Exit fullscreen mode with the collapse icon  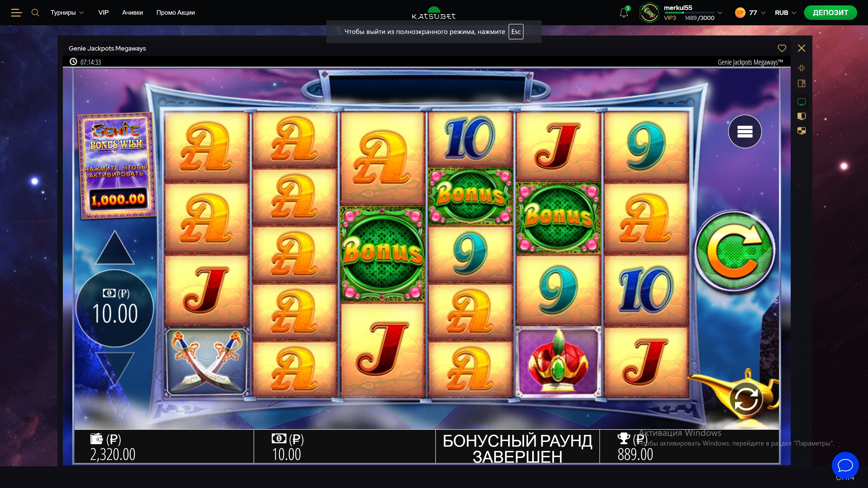tap(801, 68)
